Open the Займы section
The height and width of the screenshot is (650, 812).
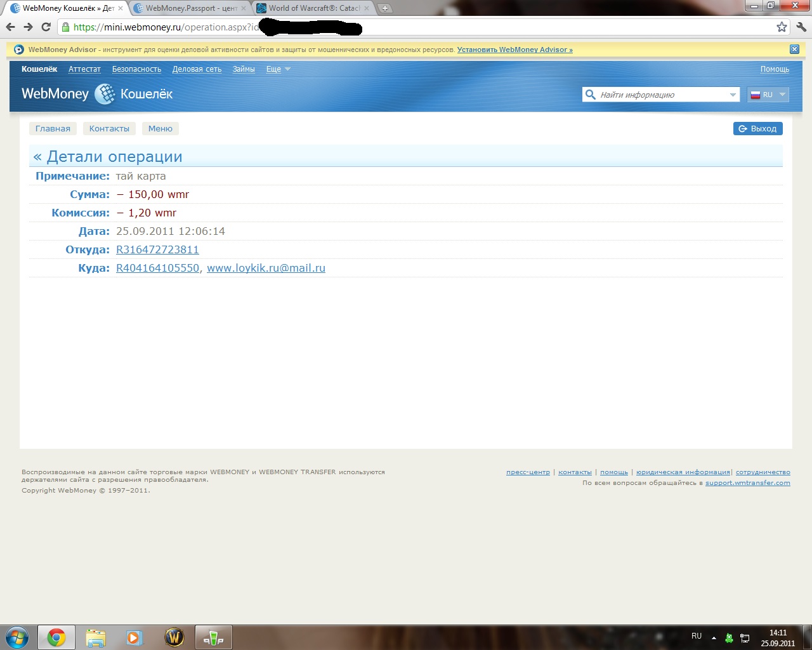[244, 69]
